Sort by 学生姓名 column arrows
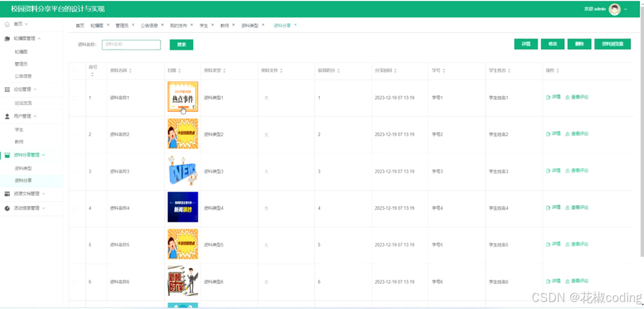The image size is (644, 309). [509, 70]
